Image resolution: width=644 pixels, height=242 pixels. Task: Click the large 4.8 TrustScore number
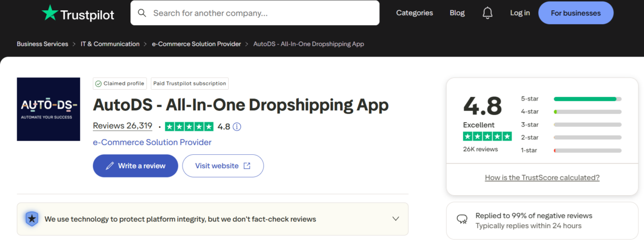(482, 105)
